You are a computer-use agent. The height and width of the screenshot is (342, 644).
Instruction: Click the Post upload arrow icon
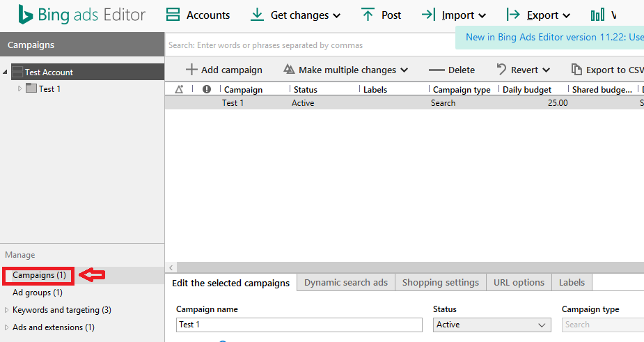[x=368, y=15]
